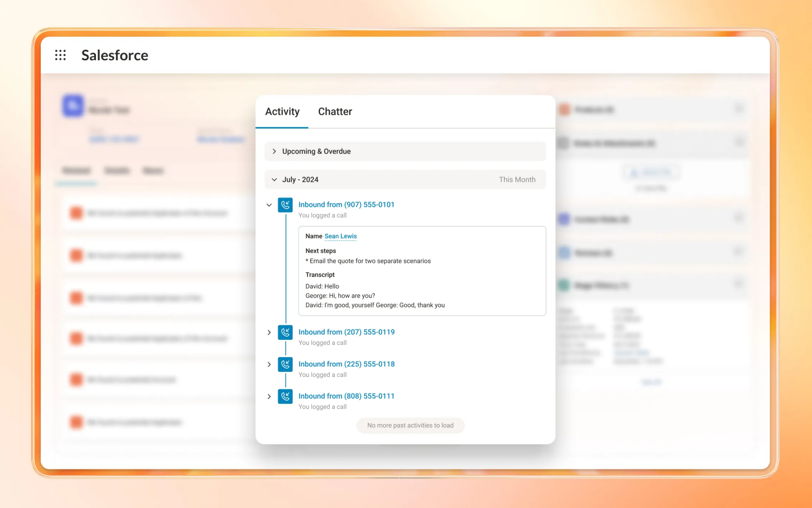
Task: Open the Inbound from (808) 555-0111 call link
Action: (x=346, y=396)
